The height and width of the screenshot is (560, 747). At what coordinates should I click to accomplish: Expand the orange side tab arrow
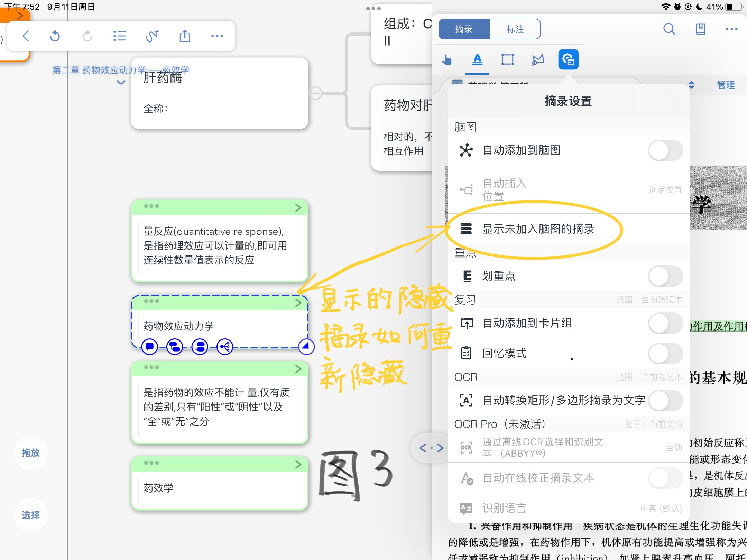click(x=20, y=16)
